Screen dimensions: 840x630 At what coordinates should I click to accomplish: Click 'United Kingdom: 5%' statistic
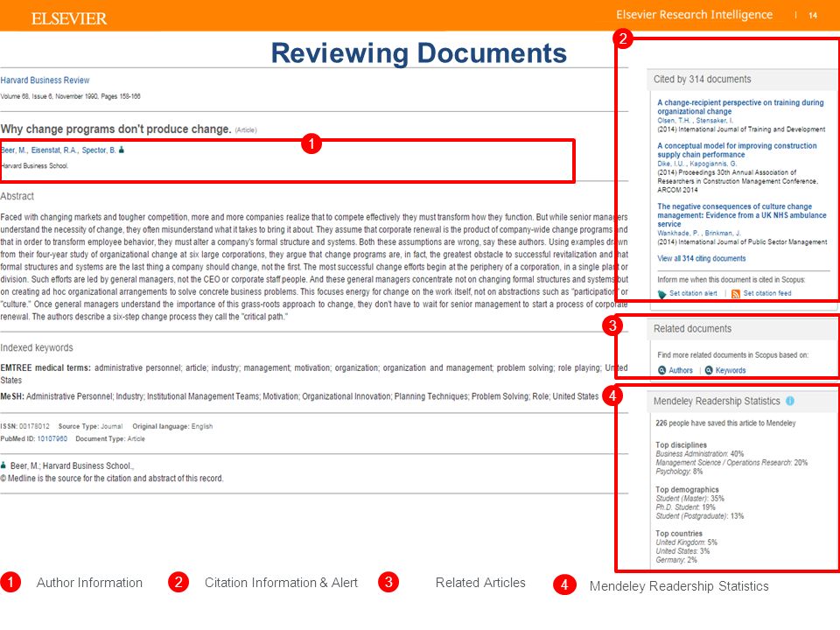(686, 542)
